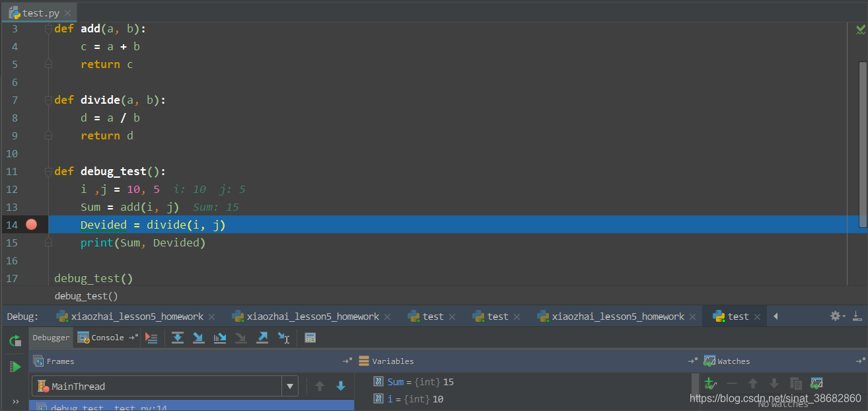Close second xiaozhai_lesson5_homework debug tab

click(387, 317)
